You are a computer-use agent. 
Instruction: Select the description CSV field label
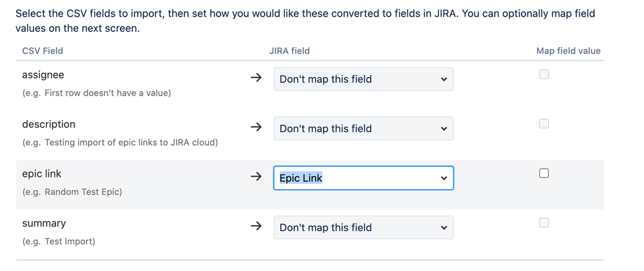[48, 124]
